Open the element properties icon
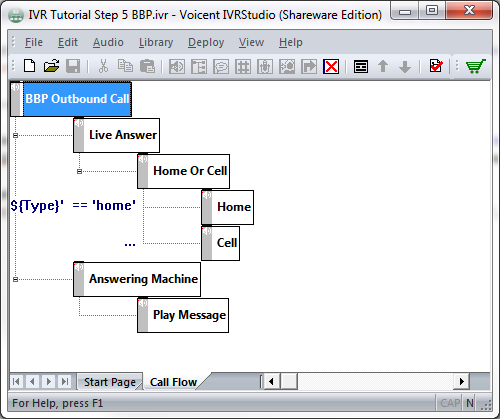The width and height of the screenshot is (500, 419). click(x=361, y=67)
